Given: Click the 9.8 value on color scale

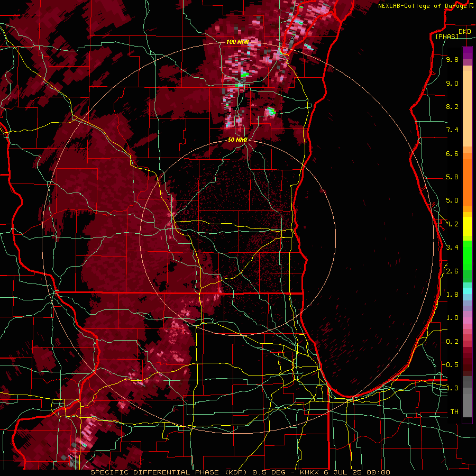Looking at the screenshot, I should click(x=452, y=59).
